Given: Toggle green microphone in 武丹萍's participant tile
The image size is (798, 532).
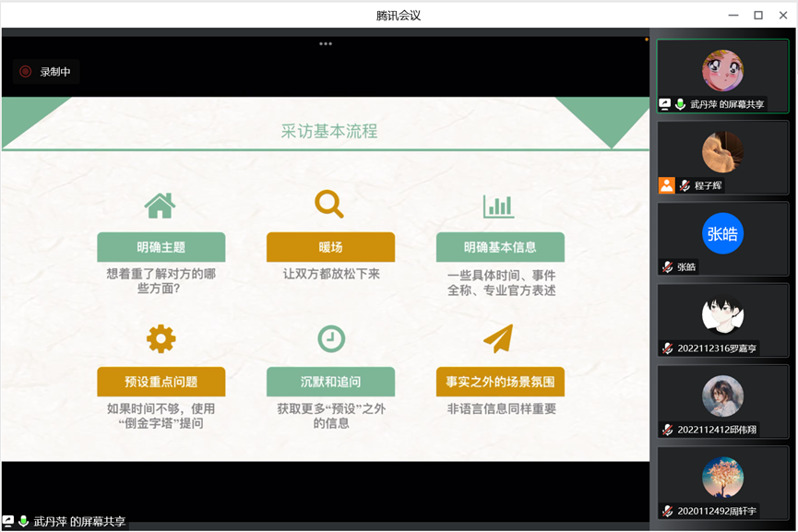Looking at the screenshot, I should 681,104.
